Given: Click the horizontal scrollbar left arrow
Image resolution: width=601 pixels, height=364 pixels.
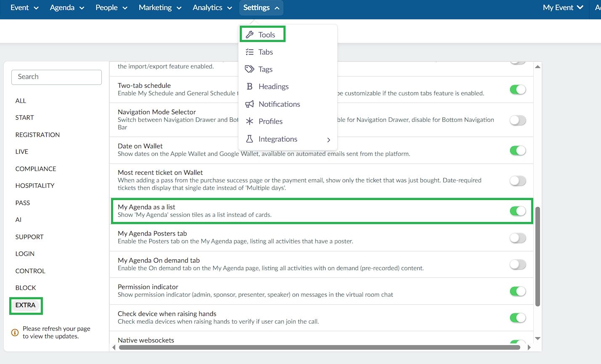Looking at the screenshot, I should [x=114, y=348].
